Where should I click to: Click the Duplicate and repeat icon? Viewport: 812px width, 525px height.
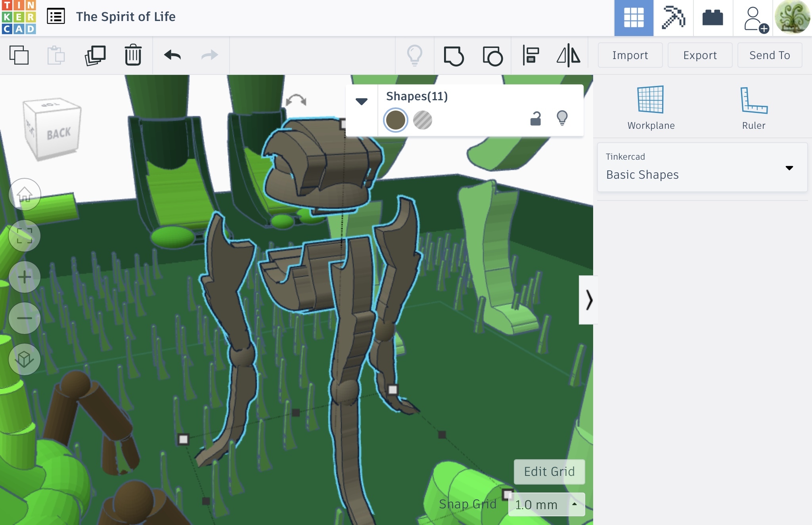point(95,55)
